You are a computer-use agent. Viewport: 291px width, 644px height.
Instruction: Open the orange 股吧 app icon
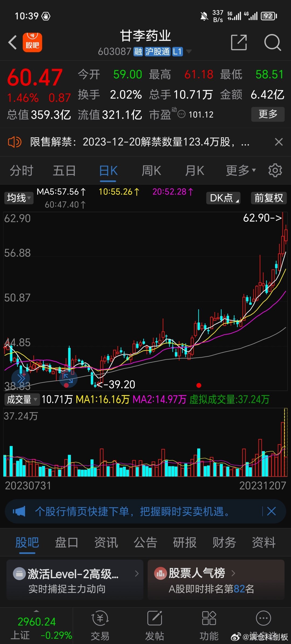32,42
